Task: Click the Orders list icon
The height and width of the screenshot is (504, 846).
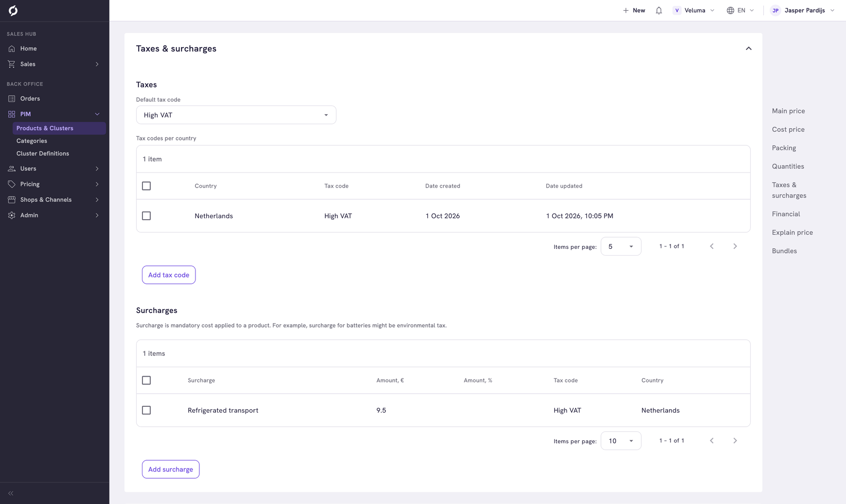Action: (x=12, y=99)
